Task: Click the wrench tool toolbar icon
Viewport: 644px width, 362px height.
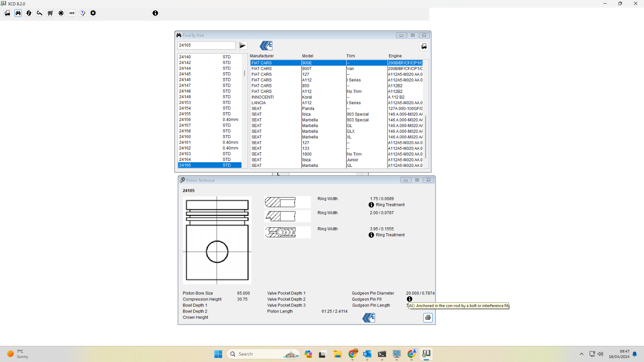Action: [39, 13]
